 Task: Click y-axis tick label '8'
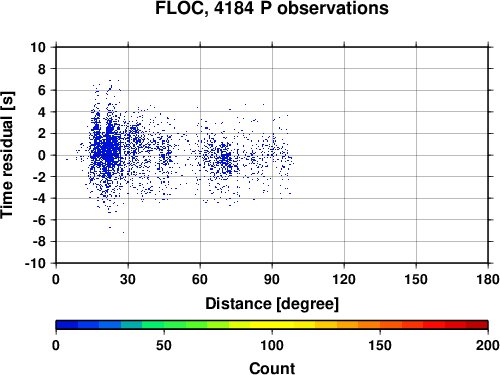click(42, 69)
